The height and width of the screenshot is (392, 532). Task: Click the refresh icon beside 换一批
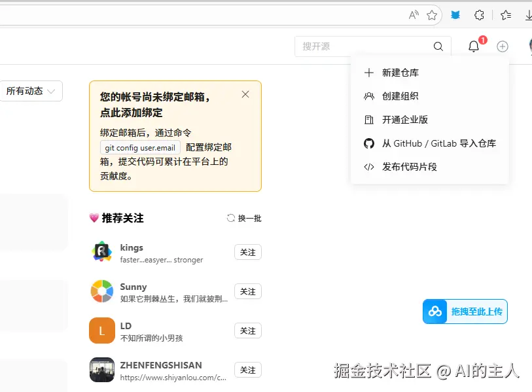[231, 218]
